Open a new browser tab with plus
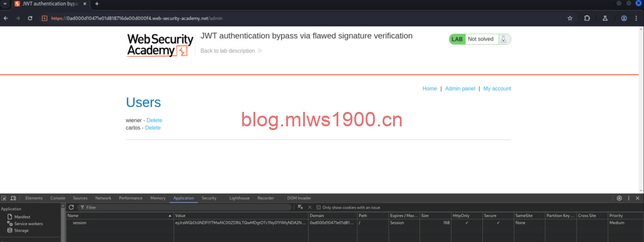 click(97, 4)
